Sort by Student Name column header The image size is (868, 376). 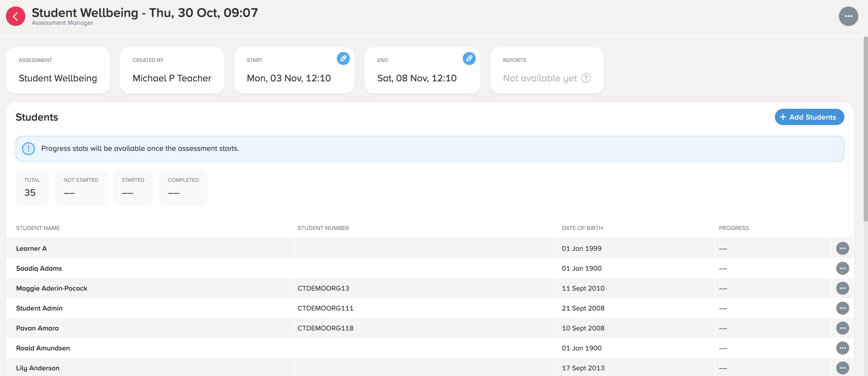tap(38, 228)
